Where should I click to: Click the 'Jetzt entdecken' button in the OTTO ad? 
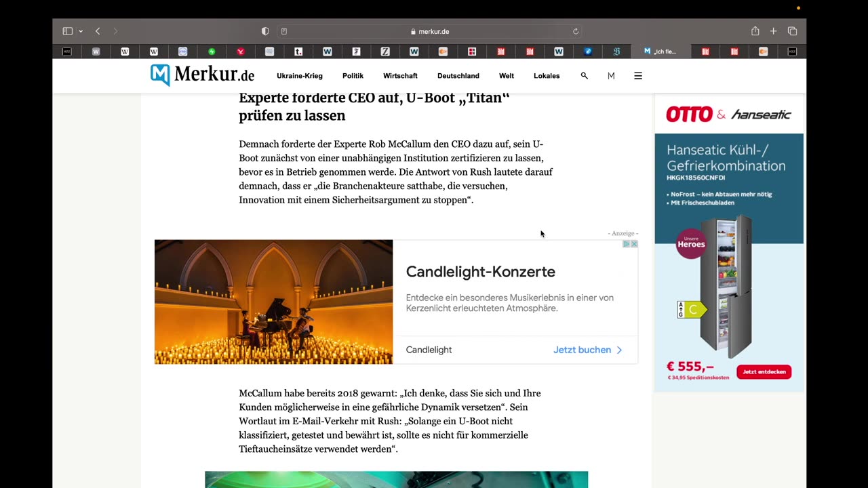764,371
